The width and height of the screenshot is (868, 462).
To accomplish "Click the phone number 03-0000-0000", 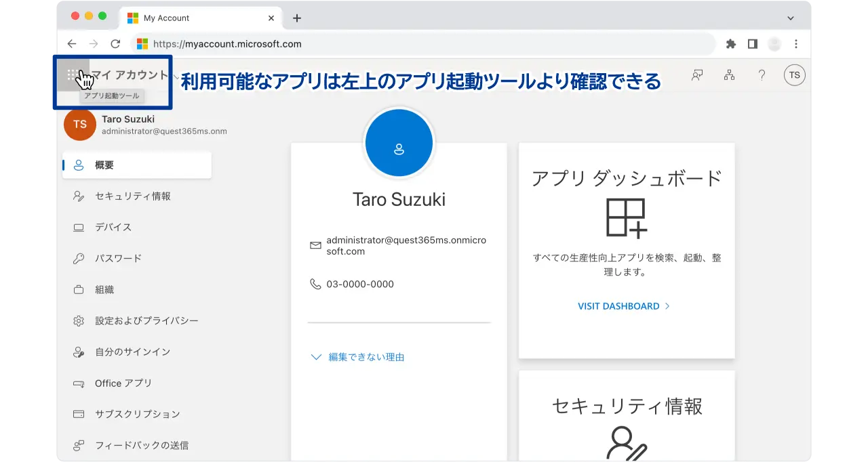I will point(360,285).
